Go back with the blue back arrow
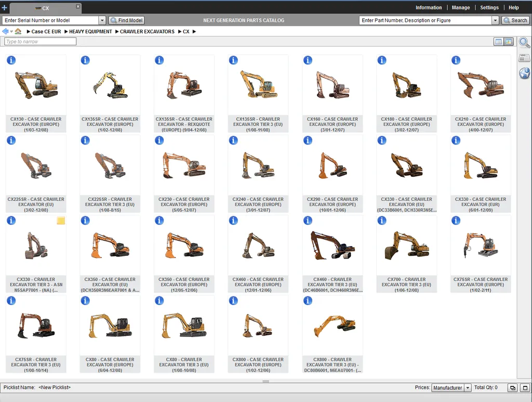Image resolution: width=532 pixels, height=402 pixels. (5, 32)
